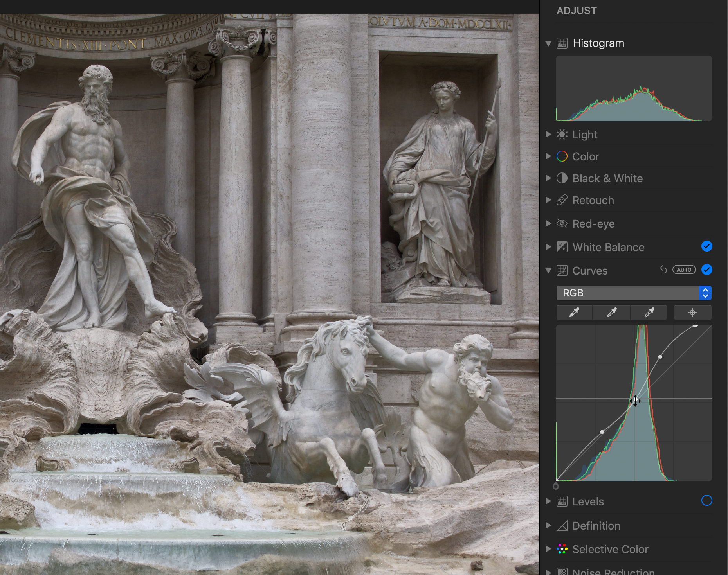Click the Color circle icon
Image resolution: width=728 pixels, height=575 pixels.
[562, 156]
